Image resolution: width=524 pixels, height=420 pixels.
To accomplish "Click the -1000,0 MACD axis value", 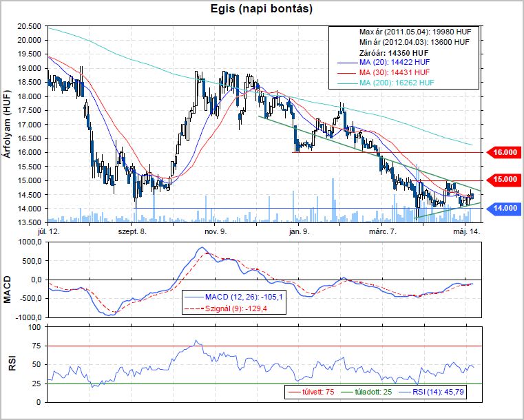I will coord(30,317).
